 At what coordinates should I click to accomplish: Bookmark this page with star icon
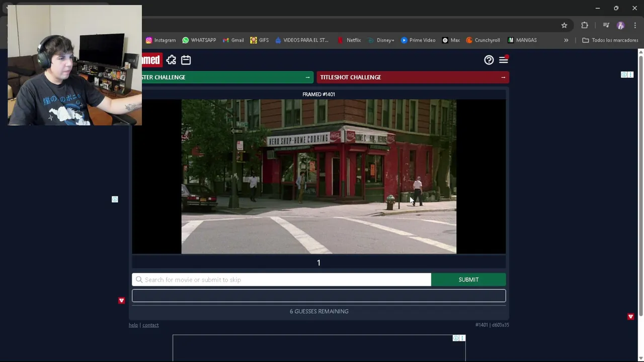coord(564,25)
